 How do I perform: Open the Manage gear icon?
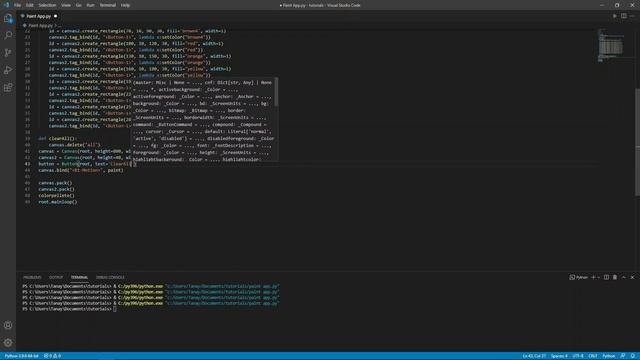(x=8, y=342)
